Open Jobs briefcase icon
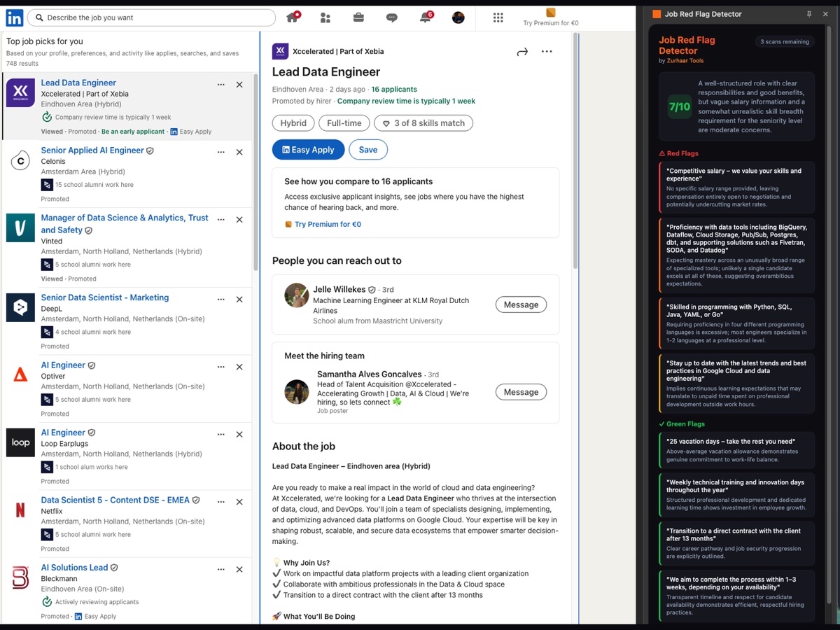 point(358,17)
